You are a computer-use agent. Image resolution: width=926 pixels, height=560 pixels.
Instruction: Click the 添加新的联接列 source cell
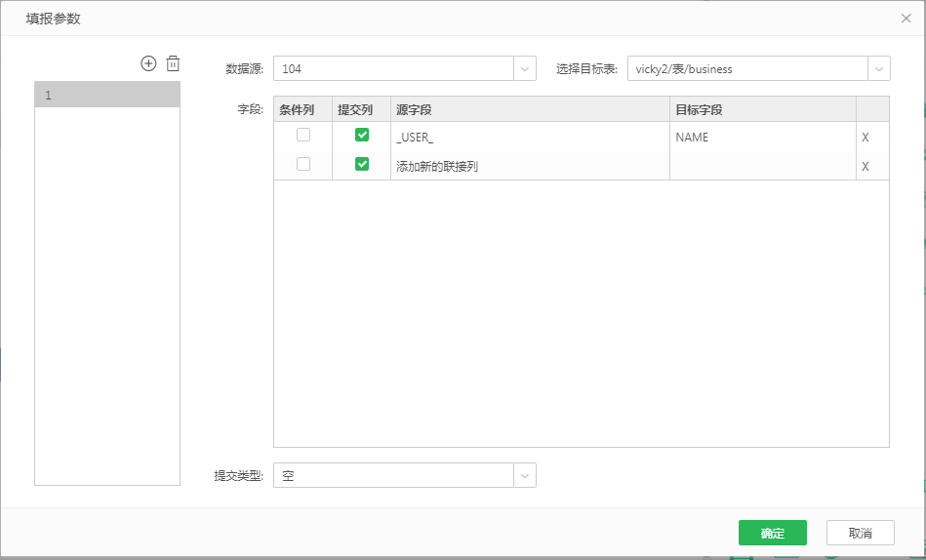pos(530,166)
